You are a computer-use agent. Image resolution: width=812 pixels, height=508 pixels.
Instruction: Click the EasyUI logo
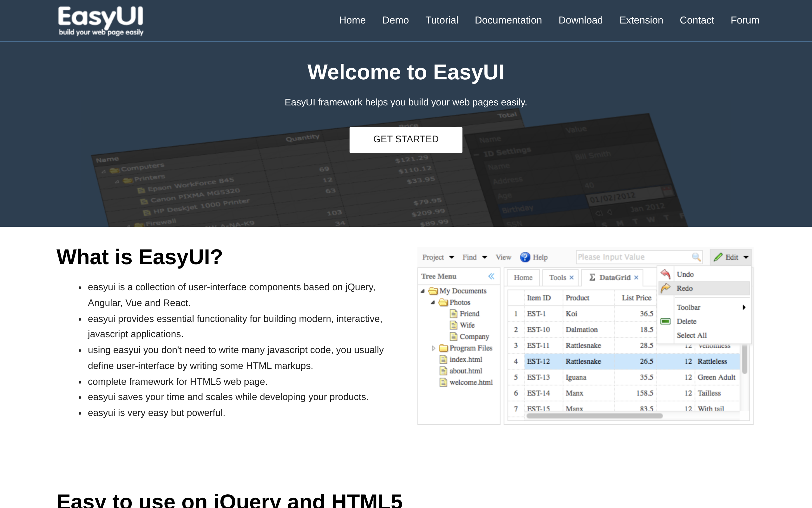click(101, 21)
